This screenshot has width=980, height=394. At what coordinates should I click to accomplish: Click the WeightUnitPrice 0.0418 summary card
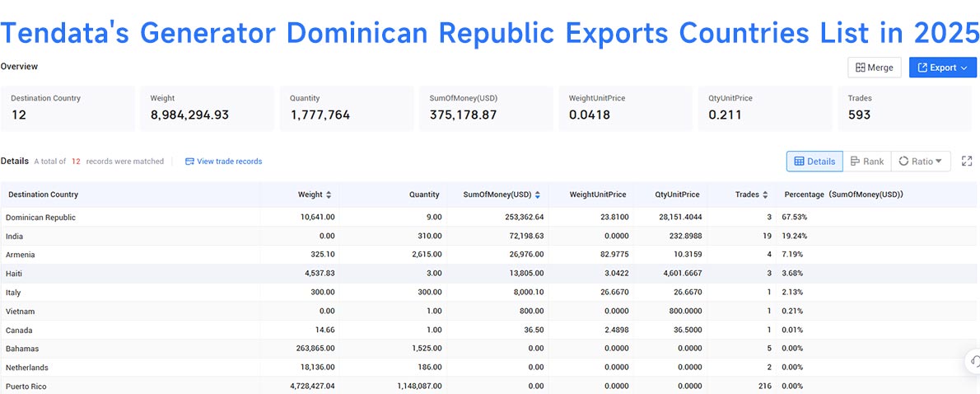(x=626, y=109)
